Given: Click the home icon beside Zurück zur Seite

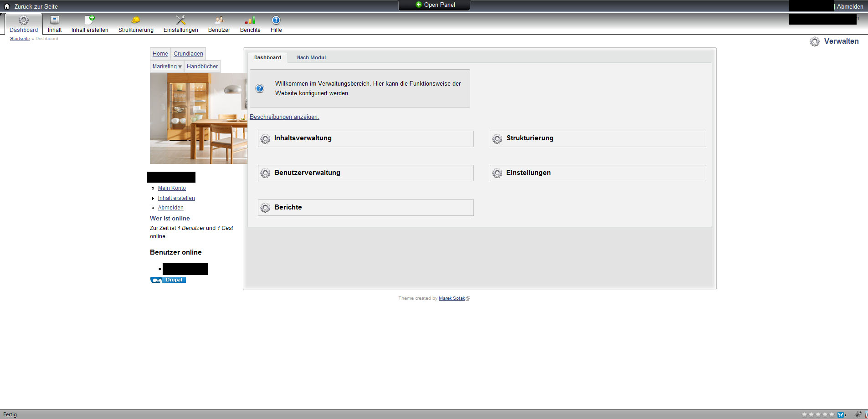Looking at the screenshot, I should (x=7, y=6).
